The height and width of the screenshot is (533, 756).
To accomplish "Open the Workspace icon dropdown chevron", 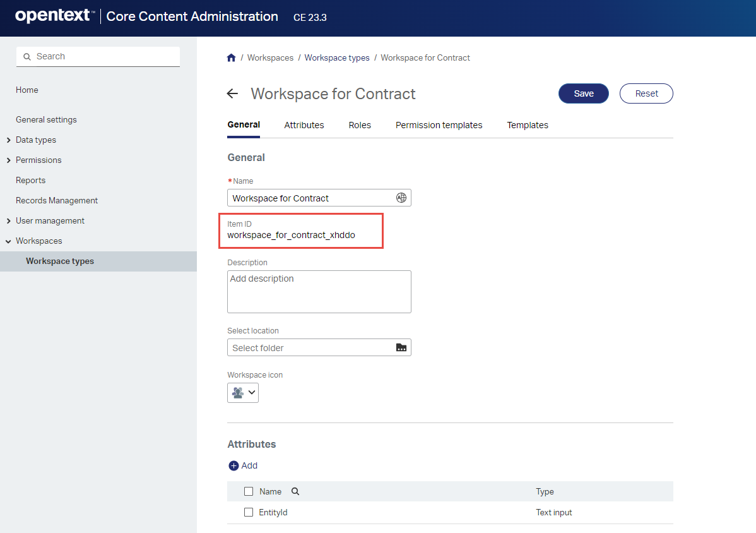I will pyautogui.click(x=251, y=392).
